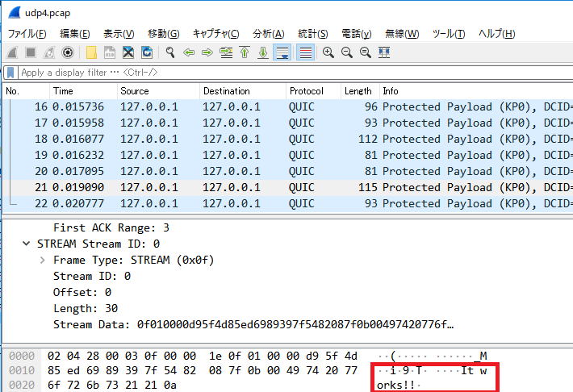The height and width of the screenshot is (392, 573).
Task: Click the go to specified packet icon
Action: 226,52
